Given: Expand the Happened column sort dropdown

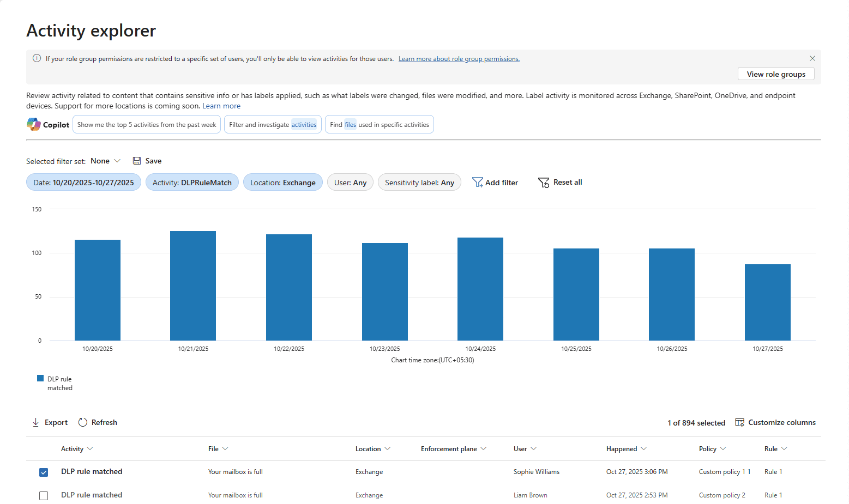Looking at the screenshot, I should pyautogui.click(x=645, y=448).
